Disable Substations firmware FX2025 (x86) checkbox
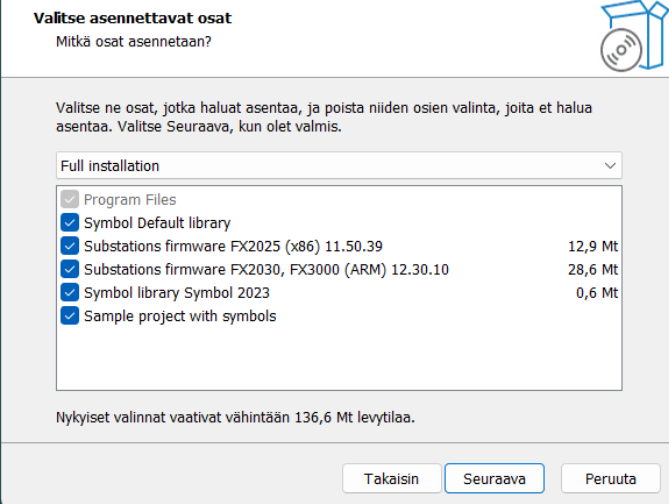This screenshot has height=504, width=669. 69,246
